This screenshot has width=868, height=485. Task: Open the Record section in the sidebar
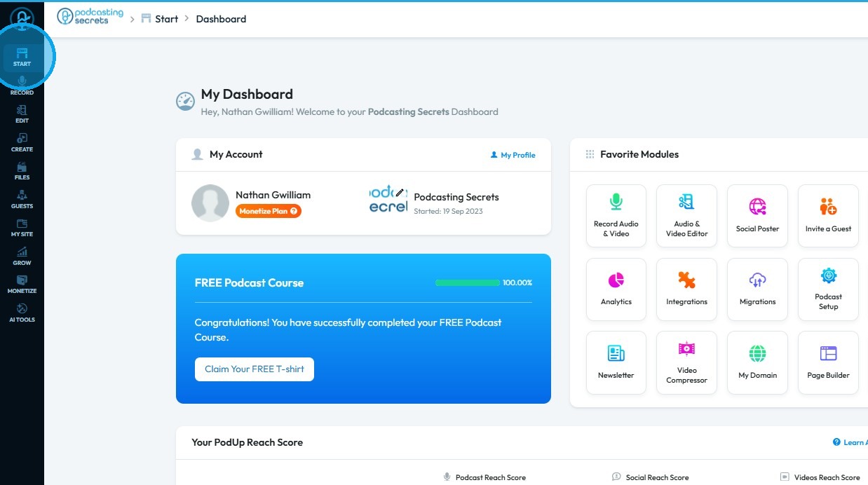click(x=22, y=86)
